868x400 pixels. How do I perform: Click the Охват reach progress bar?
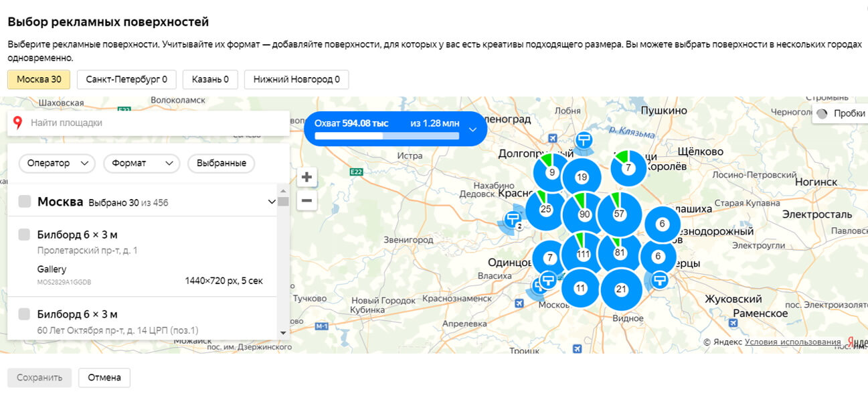(x=389, y=136)
